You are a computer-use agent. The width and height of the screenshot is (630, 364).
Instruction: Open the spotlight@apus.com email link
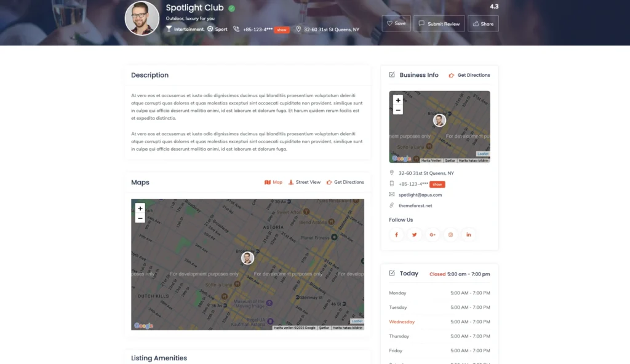pyautogui.click(x=420, y=195)
